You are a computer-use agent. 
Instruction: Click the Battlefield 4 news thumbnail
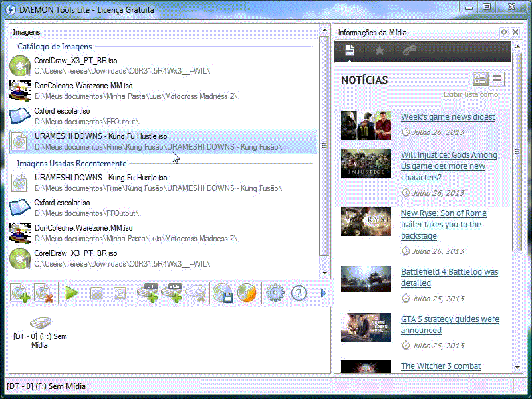click(x=366, y=279)
